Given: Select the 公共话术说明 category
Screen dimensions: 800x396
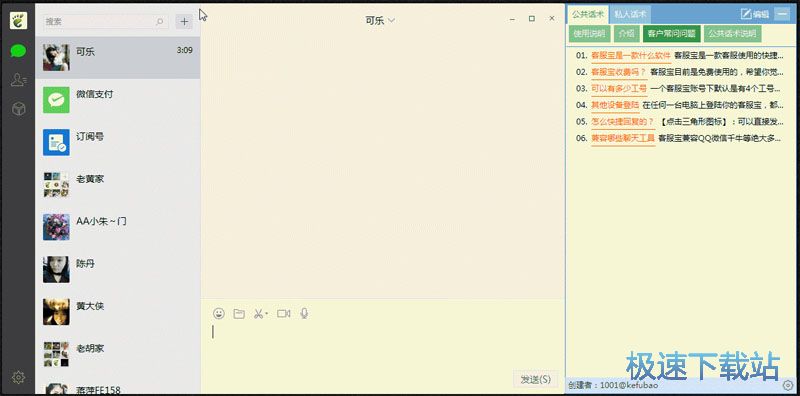Looking at the screenshot, I should [x=732, y=34].
